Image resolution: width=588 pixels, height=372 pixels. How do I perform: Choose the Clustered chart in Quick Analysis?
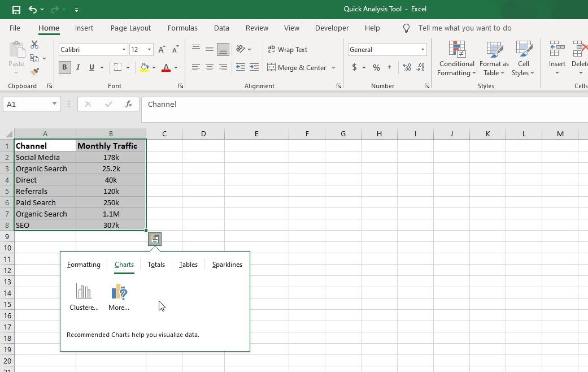point(84,296)
